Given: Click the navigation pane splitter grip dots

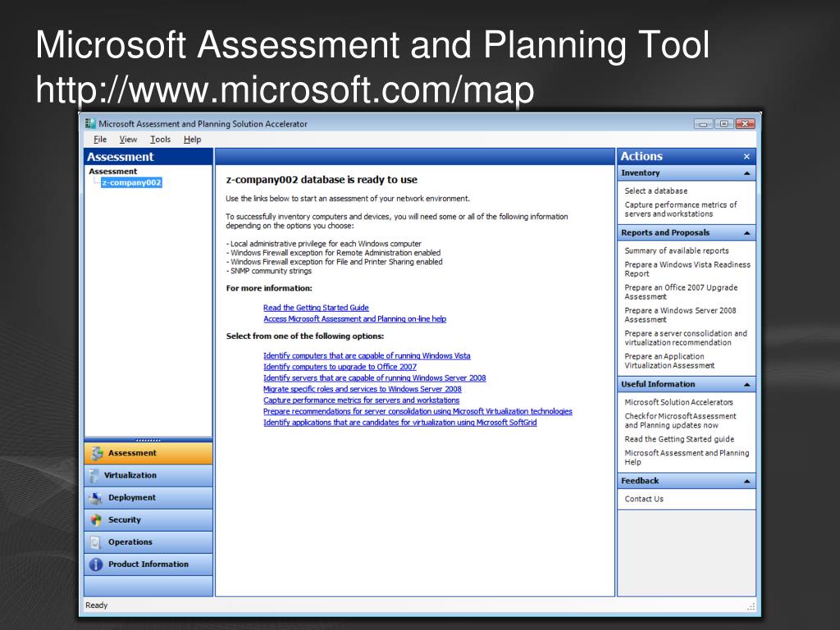Looking at the screenshot, I should click(148, 441).
